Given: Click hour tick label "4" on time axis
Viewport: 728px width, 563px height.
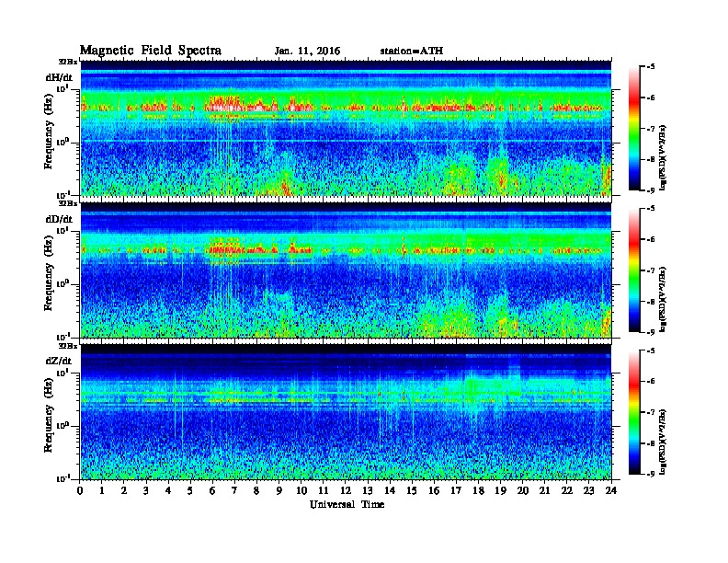Looking at the screenshot, I should (168, 491).
